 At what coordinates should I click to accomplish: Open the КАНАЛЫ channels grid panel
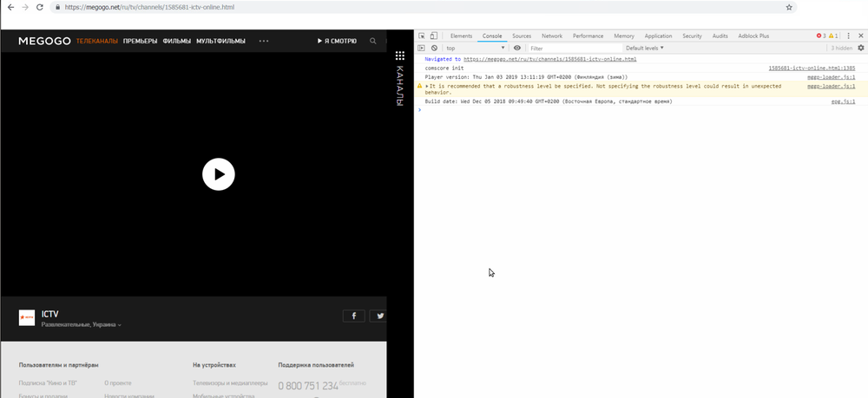pos(399,78)
